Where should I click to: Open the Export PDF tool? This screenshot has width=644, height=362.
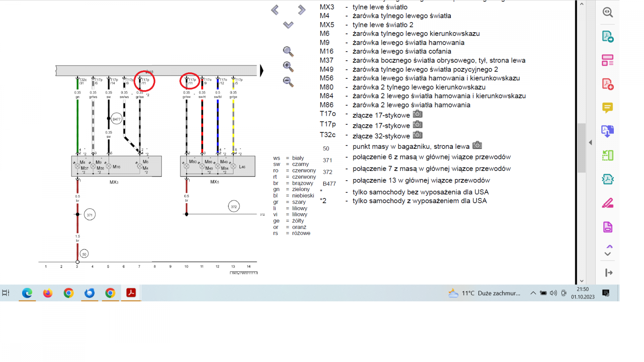608,37
